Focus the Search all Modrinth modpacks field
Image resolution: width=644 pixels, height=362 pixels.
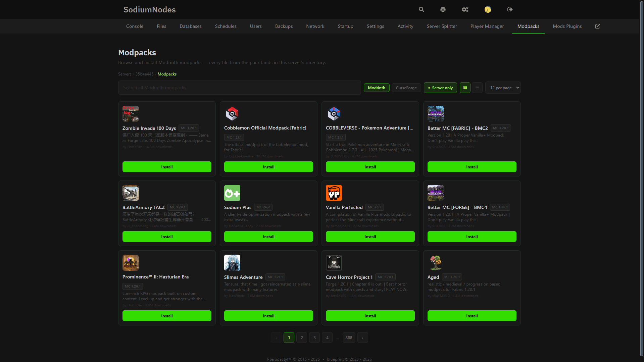(x=240, y=88)
